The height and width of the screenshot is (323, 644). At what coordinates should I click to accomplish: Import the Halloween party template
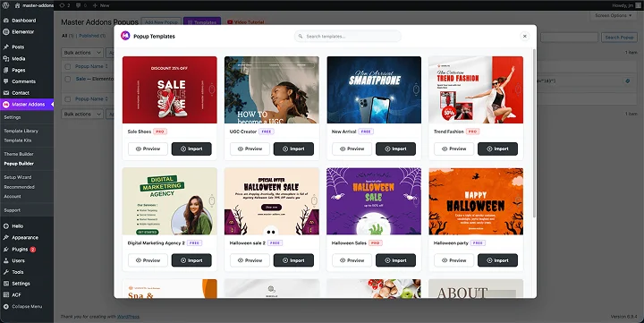click(497, 260)
